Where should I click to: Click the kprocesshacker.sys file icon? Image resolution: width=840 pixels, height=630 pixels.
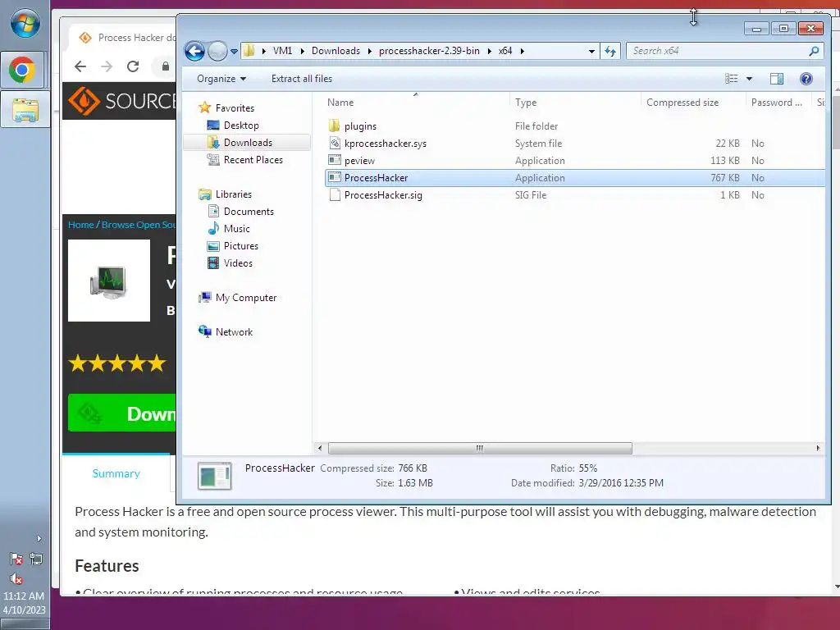[335, 143]
